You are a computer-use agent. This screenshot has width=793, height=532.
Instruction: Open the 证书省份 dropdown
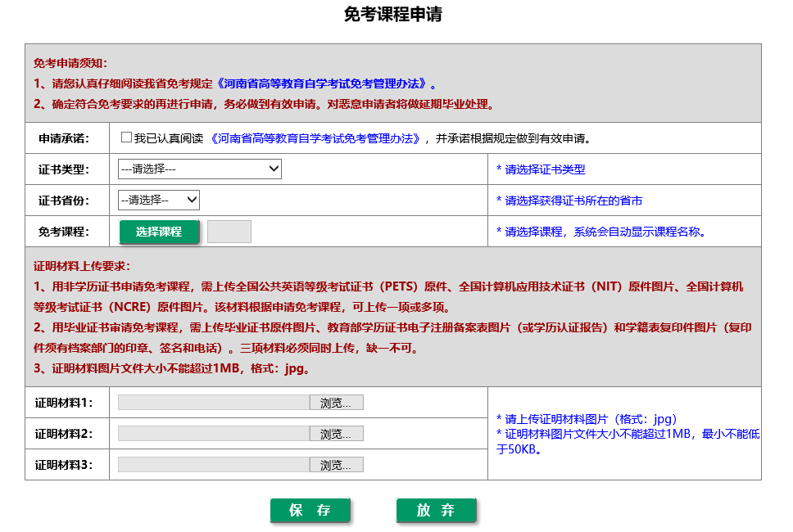[x=159, y=200]
